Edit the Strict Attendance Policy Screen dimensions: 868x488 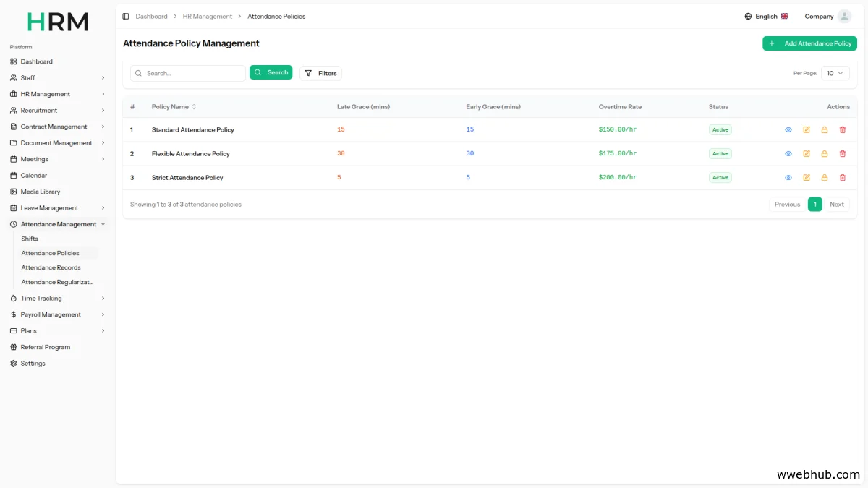[x=807, y=178]
